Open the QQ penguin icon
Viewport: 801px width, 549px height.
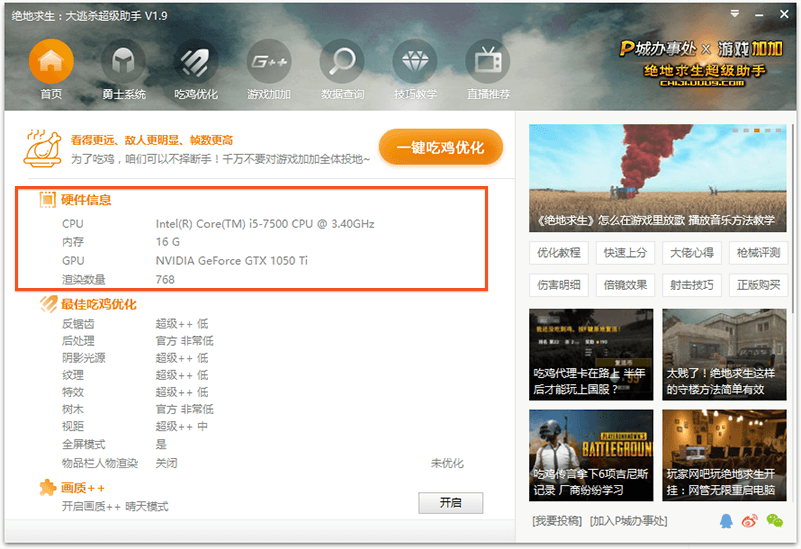point(726,521)
